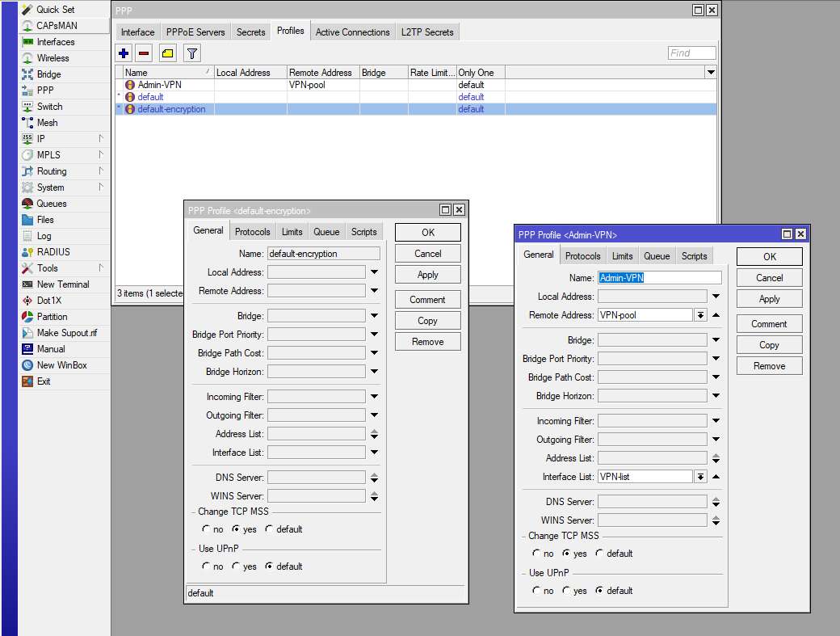Open Switch in the sidebar
Viewport: 840px width, 636px height.
click(49, 107)
